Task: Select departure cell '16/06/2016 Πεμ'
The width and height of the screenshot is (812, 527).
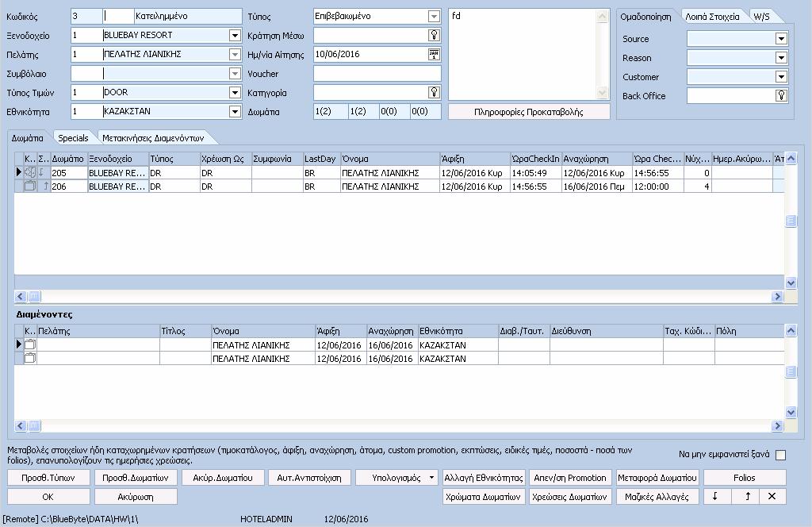Action: (x=596, y=186)
